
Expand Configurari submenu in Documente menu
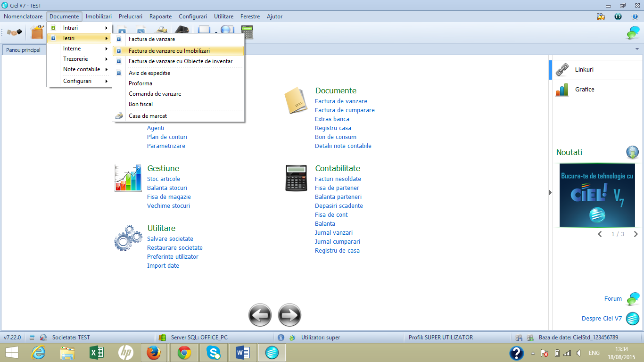79,81
